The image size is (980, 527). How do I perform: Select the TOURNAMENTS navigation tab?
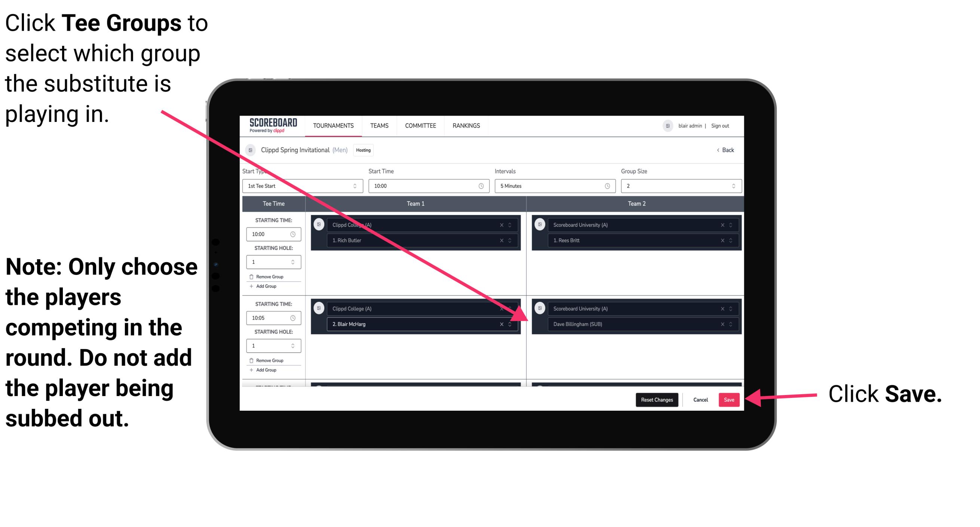coord(332,125)
